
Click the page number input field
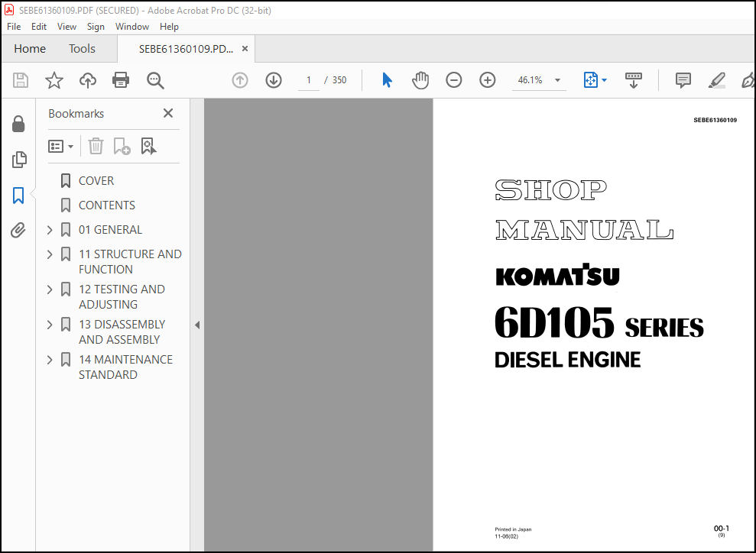click(x=309, y=80)
